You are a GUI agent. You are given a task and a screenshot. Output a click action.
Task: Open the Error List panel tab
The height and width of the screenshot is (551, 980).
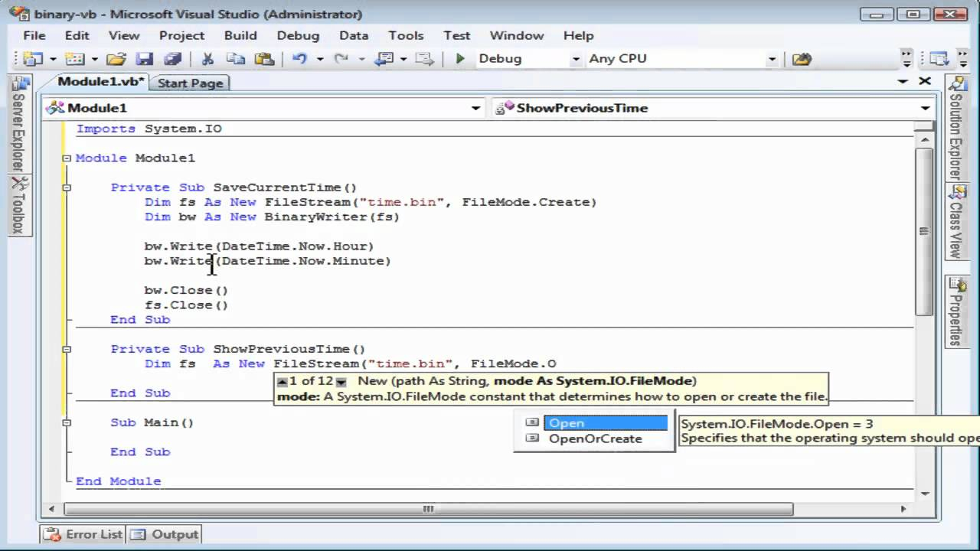click(x=83, y=534)
